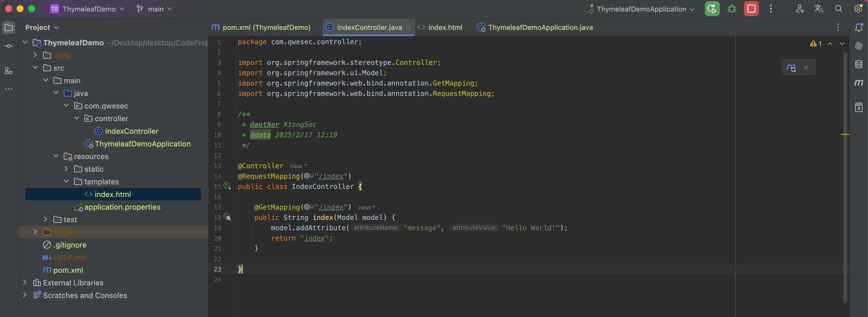
Task: Open Search Everywhere magnifier
Action: coord(839,9)
